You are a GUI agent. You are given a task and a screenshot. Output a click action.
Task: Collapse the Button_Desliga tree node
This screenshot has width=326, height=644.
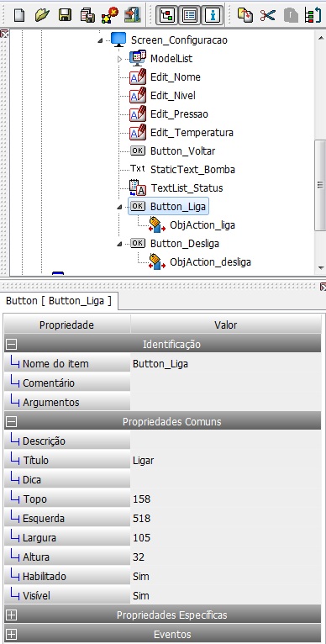(120, 245)
